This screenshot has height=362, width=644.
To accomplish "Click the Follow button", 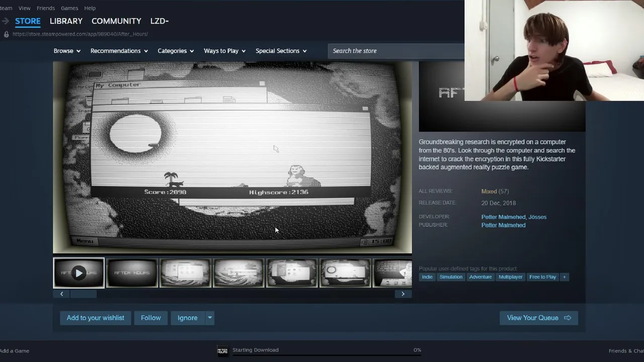I will click(x=151, y=318).
